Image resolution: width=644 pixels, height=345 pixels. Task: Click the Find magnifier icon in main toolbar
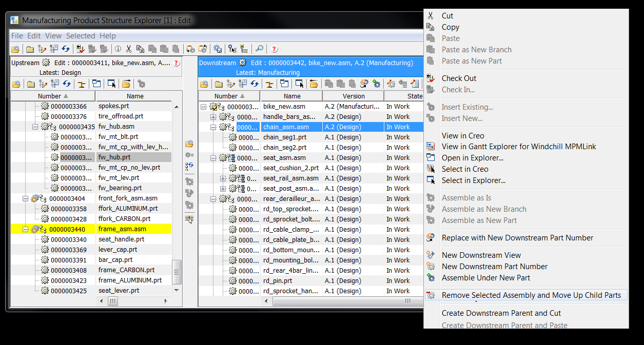(260, 49)
